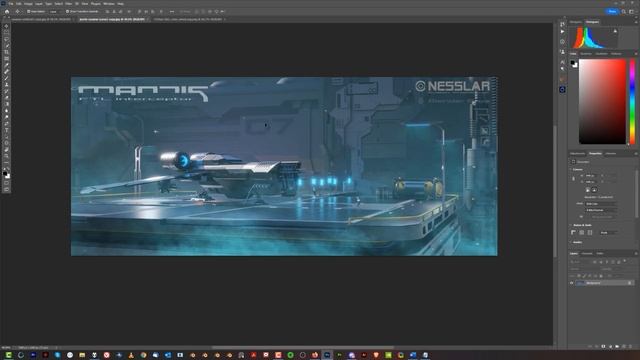Click the Photoshop icon in the taskbar

(327, 355)
